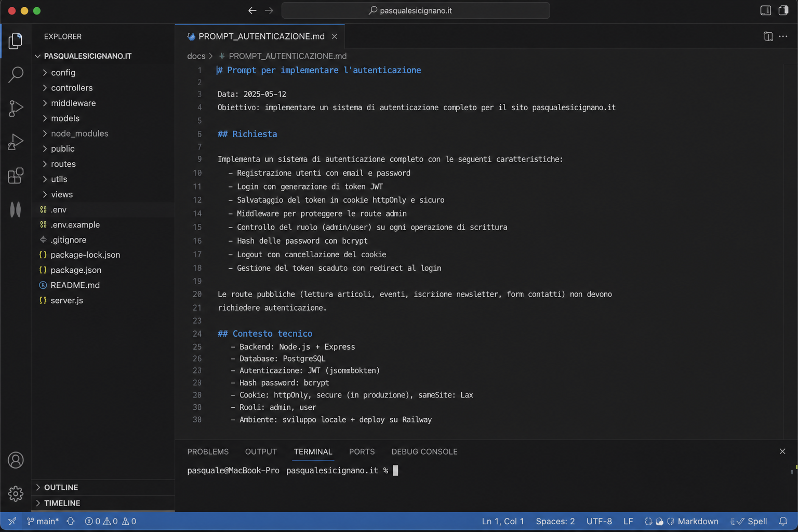The width and height of the screenshot is (798, 532).
Task: Expand the OUTLINE section
Action: 103,487
